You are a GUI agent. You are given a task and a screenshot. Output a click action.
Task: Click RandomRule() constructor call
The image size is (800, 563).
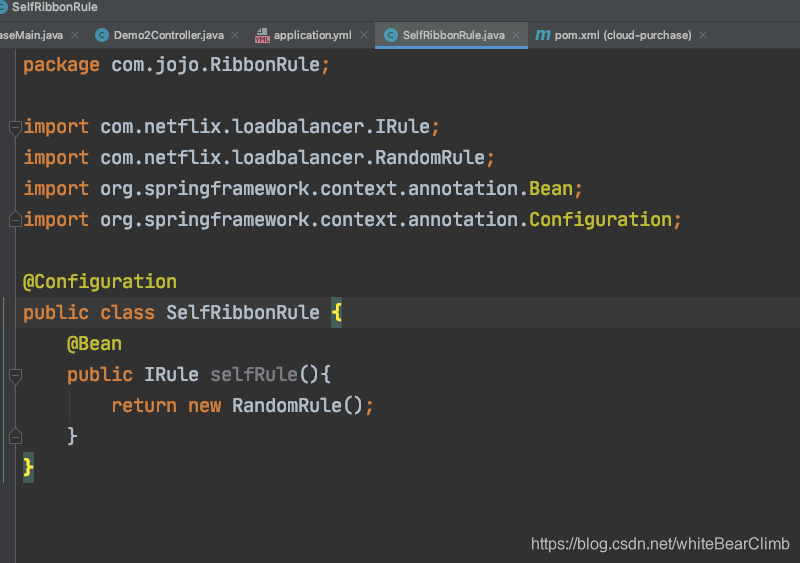(297, 406)
